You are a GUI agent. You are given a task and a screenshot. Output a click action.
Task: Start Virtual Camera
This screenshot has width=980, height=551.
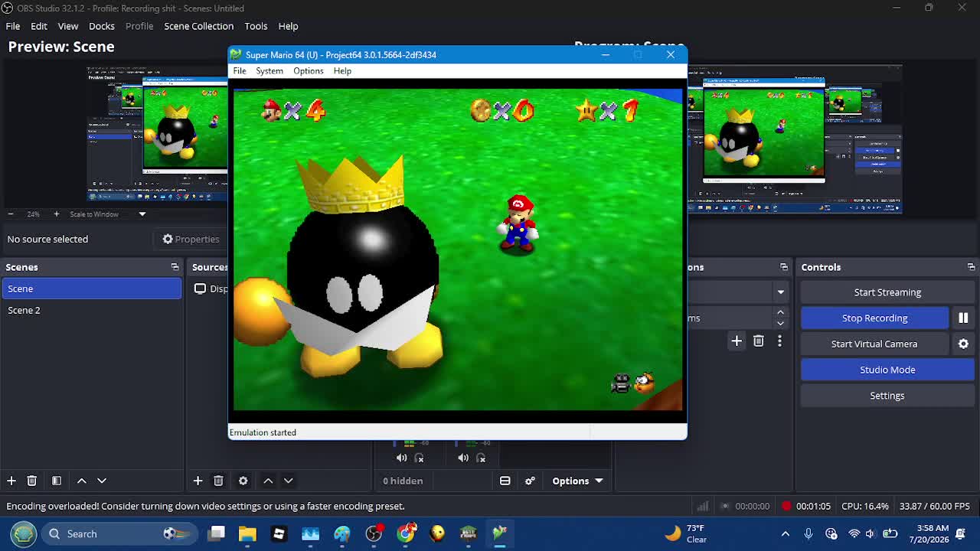pyautogui.click(x=874, y=344)
